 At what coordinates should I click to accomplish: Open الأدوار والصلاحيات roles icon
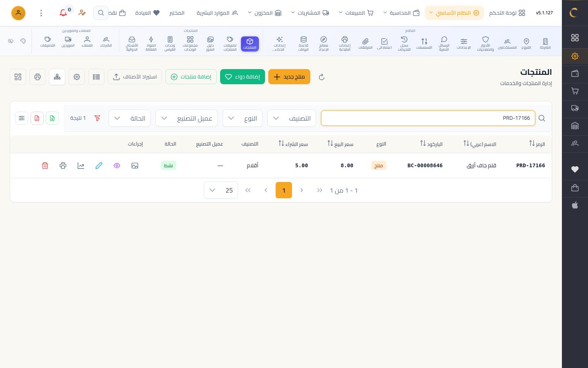[486, 43]
